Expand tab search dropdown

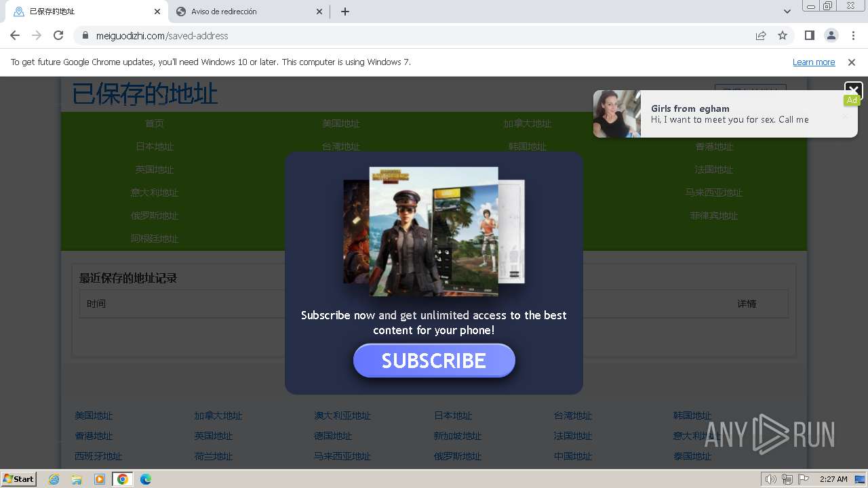(787, 12)
